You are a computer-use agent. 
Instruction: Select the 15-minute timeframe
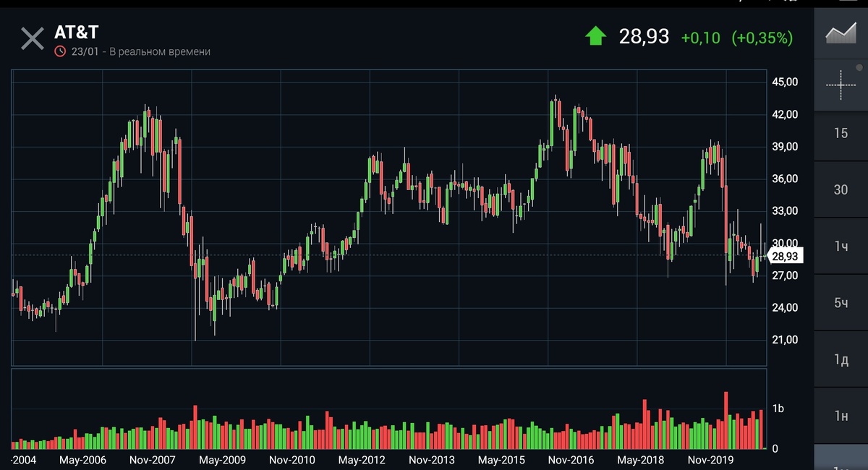click(x=841, y=134)
